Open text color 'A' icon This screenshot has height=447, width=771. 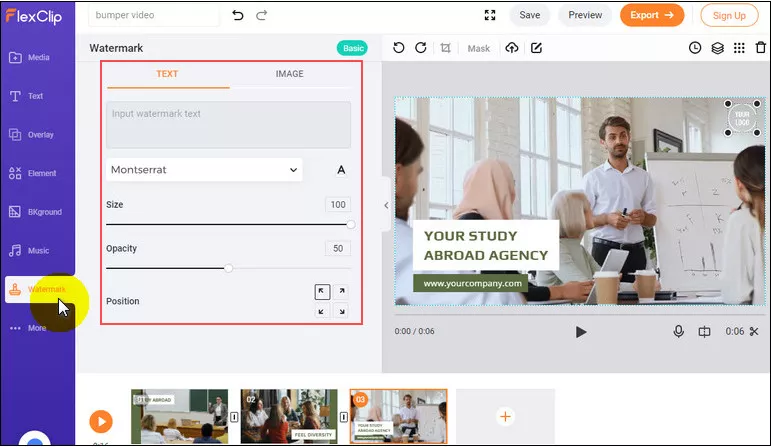(x=341, y=170)
